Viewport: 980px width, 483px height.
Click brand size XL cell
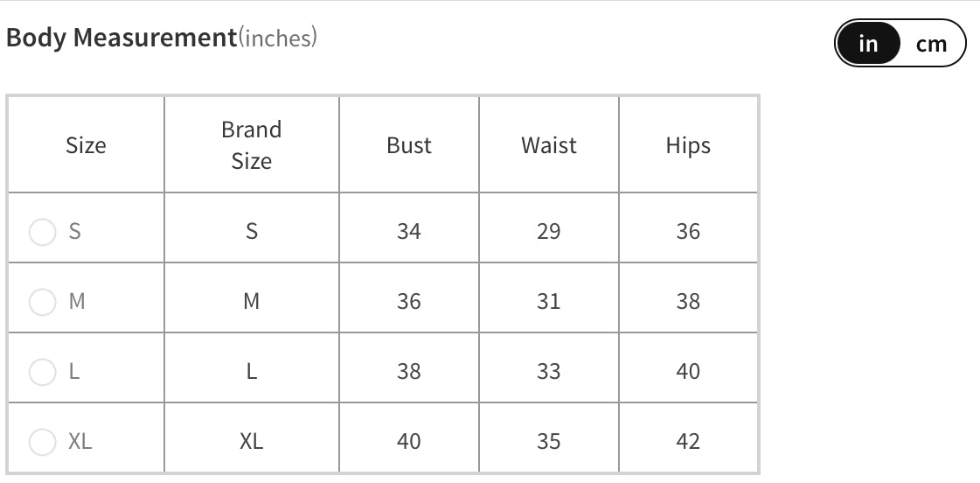click(251, 442)
